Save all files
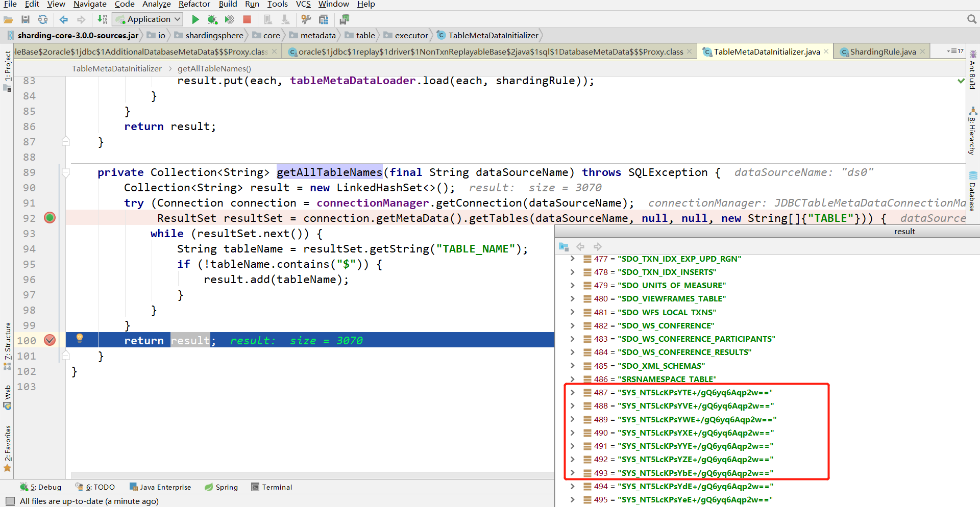The image size is (980, 507). (x=26, y=19)
